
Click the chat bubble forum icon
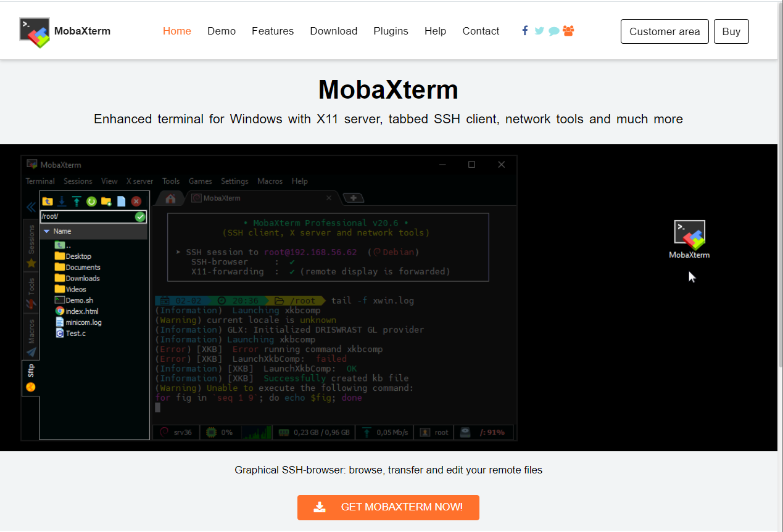tap(554, 31)
